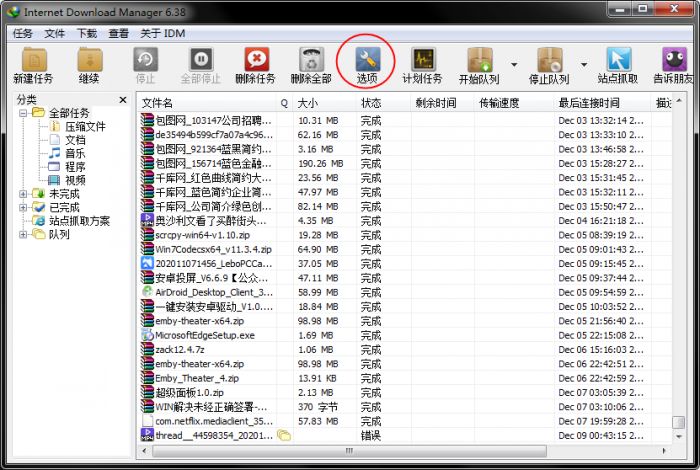Click the 删除全部 recycle icon

[311, 59]
